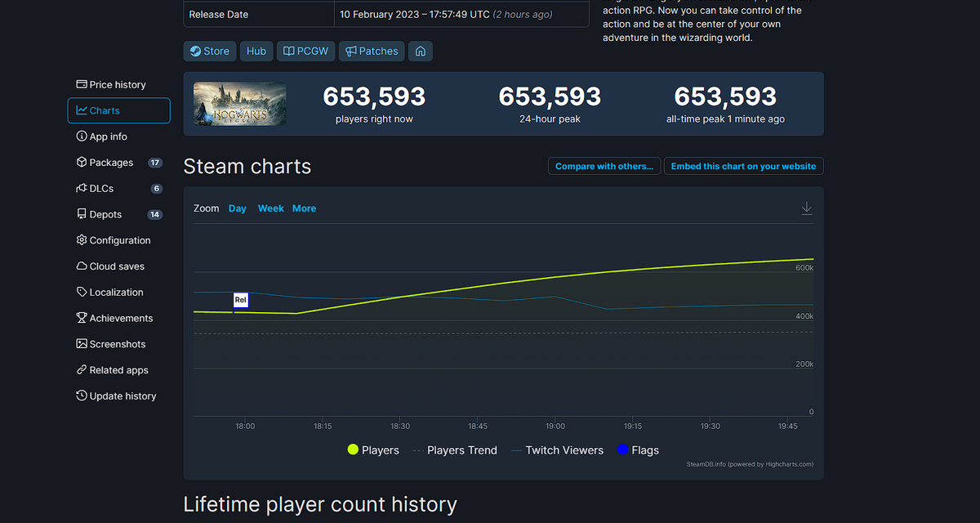Open PCGW wiki button
Image resolution: width=980 pixels, height=523 pixels.
pyautogui.click(x=306, y=51)
